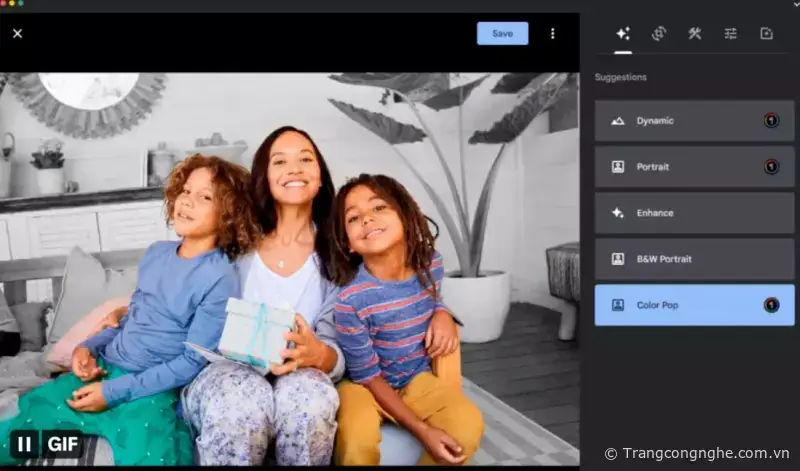Click the Google One badge on Color Pop

771,305
